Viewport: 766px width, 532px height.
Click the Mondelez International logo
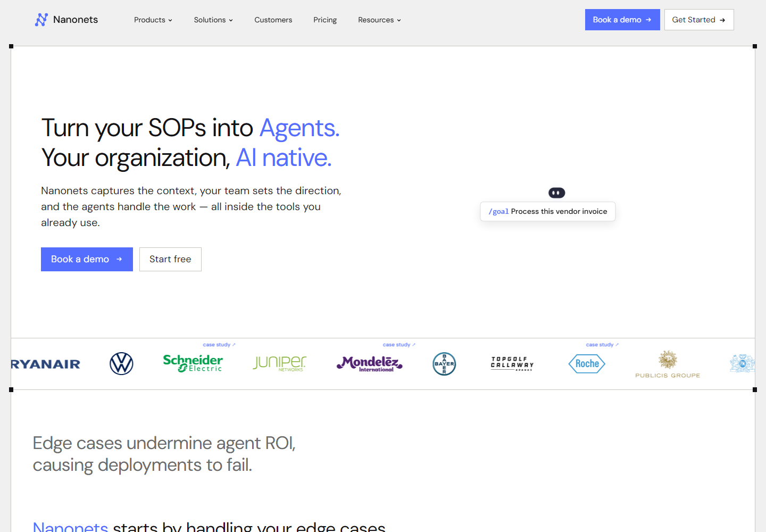click(x=370, y=364)
